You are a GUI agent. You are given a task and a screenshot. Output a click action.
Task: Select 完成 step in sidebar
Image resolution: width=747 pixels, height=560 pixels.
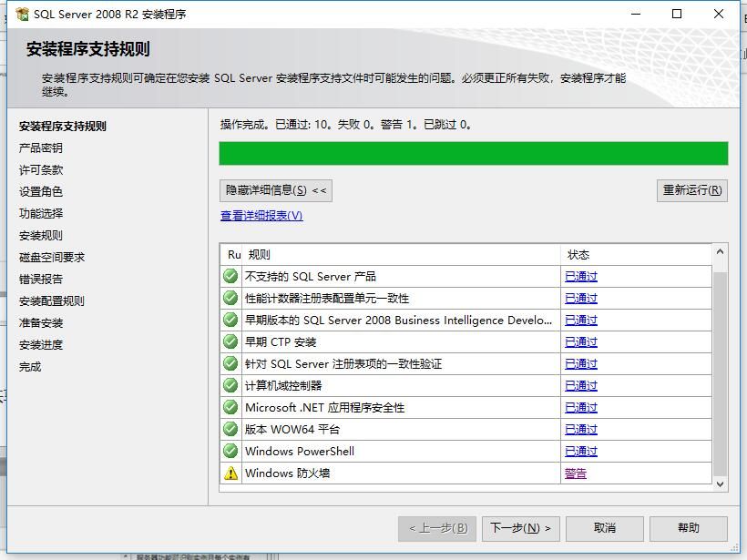tap(30, 367)
